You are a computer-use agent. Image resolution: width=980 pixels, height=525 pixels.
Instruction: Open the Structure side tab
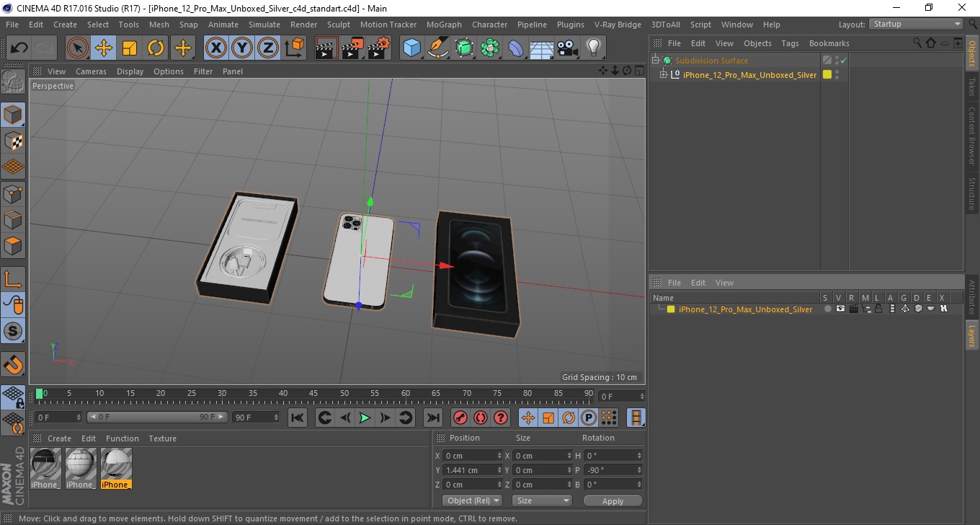tap(972, 193)
